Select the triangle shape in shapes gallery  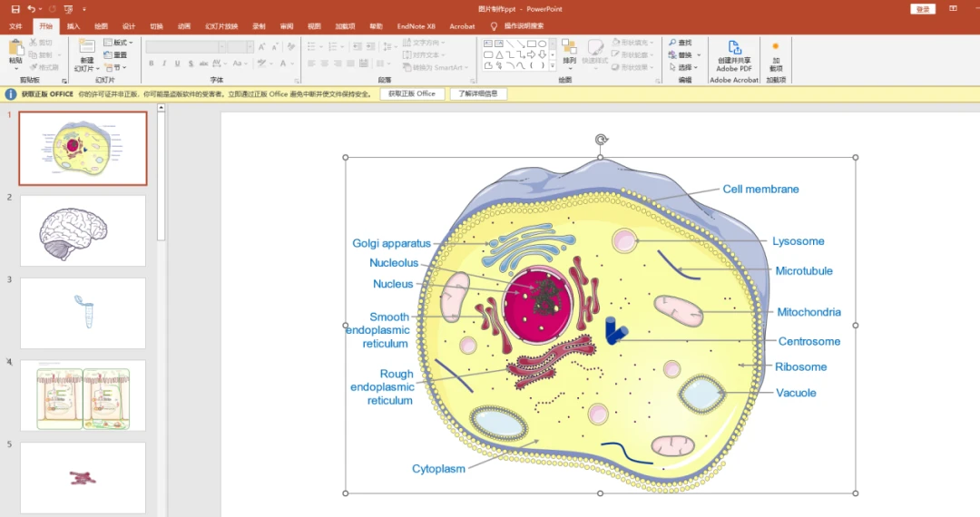coord(499,55)
